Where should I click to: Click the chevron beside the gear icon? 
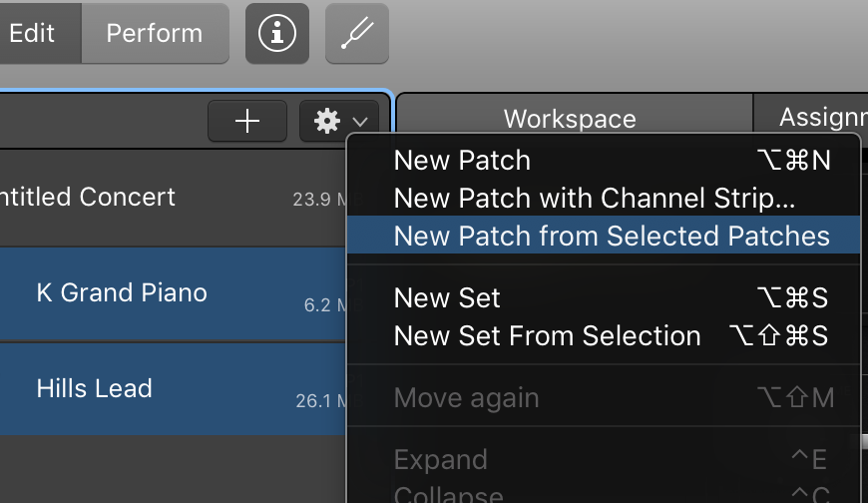click(x=360, y=122)
